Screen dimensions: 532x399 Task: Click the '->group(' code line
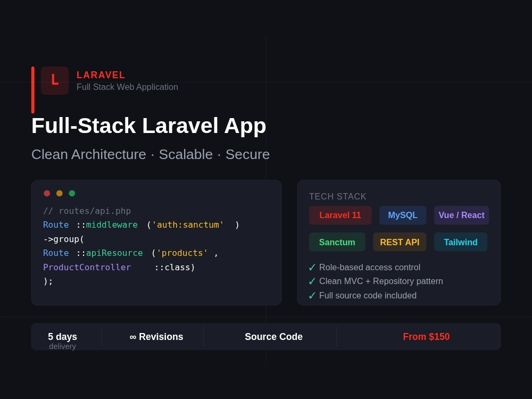63,239
